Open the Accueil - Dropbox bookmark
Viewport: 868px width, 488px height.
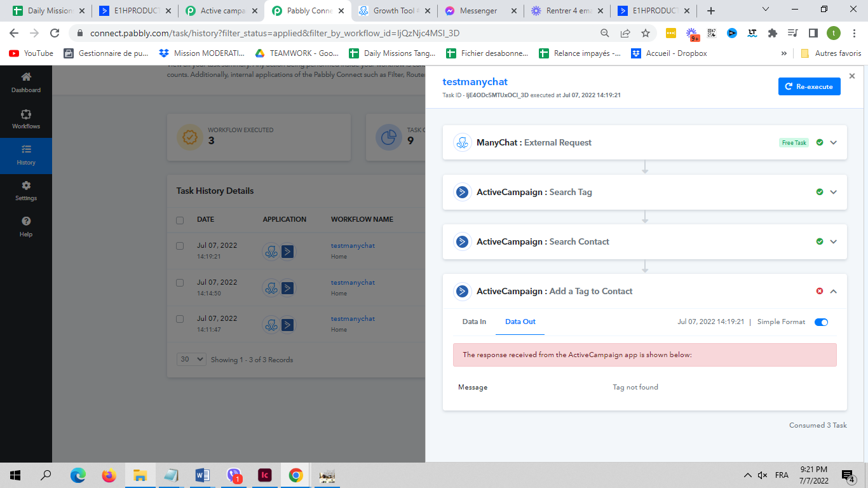[x=669, y=53]
